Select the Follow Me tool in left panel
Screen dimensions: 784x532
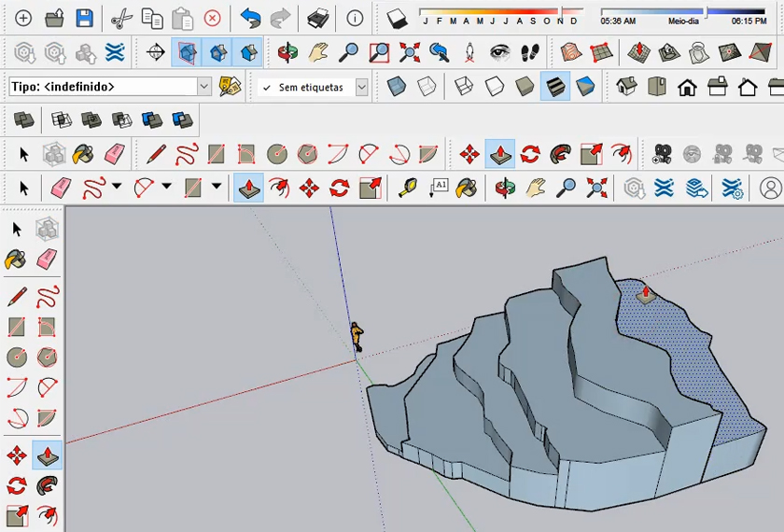[x=47, y=485]
